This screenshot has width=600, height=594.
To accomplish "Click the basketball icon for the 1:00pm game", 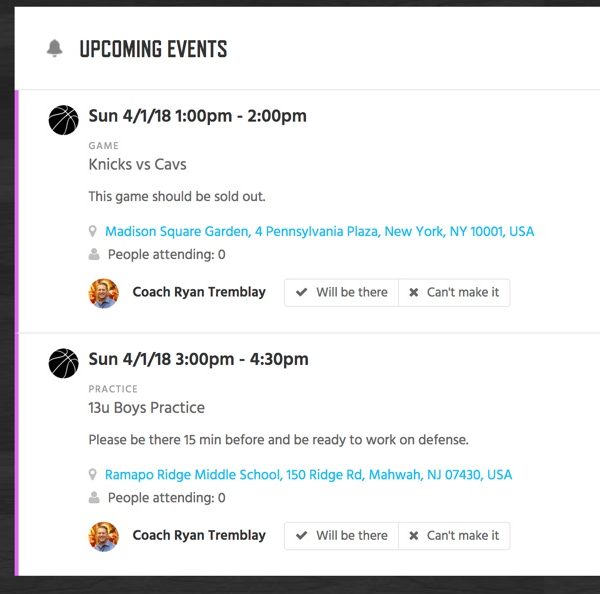I will 64,120.
